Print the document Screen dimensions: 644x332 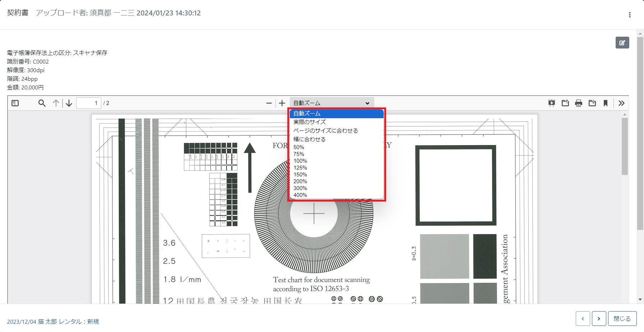pyautogui.click(x=579, y=103)
